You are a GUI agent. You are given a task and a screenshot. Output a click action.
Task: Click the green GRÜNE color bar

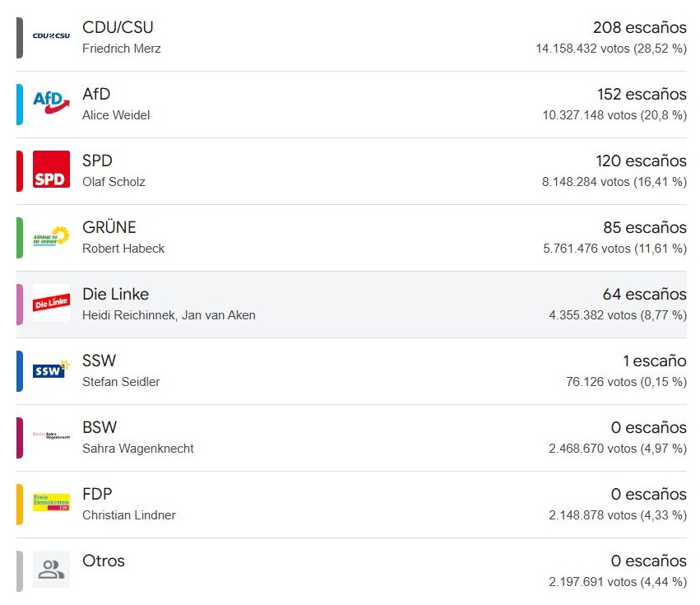20,238
